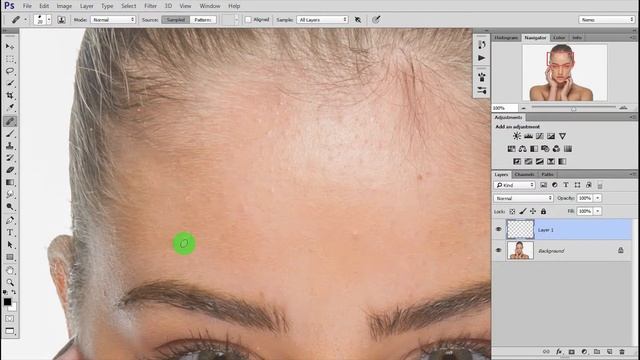Click the Background layer thumbnail
Image resolution: width=640 pixels, height=360 pixels.
[x=520, y=250]
